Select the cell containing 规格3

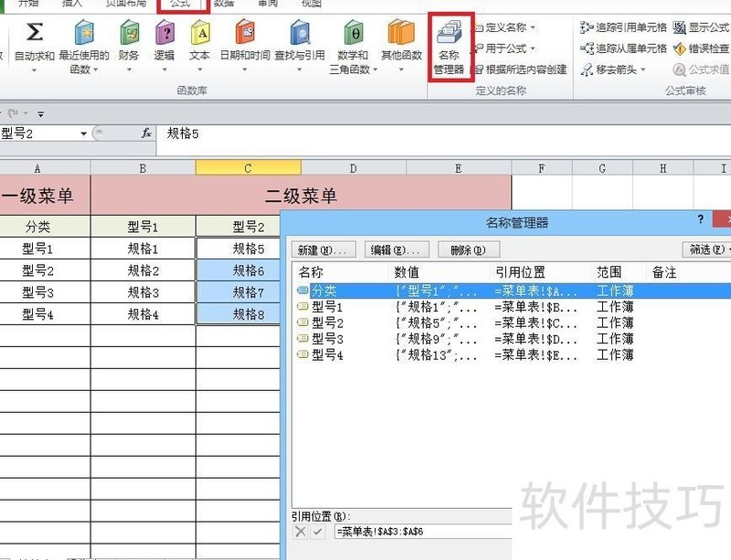pos(143,292)
